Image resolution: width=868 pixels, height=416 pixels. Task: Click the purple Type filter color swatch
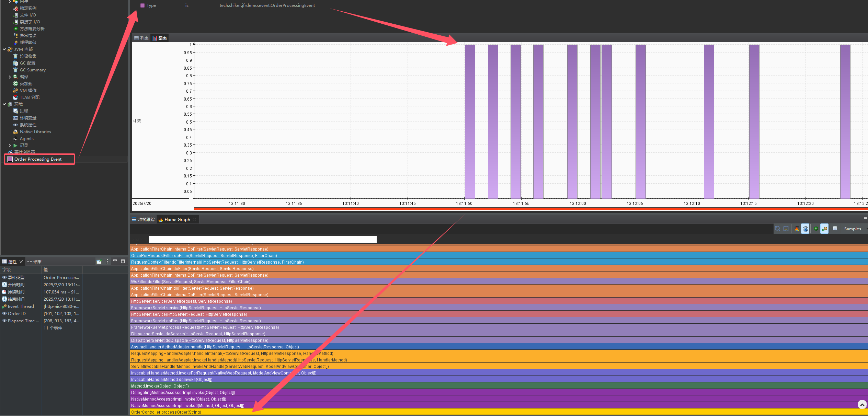click(142, 5)
